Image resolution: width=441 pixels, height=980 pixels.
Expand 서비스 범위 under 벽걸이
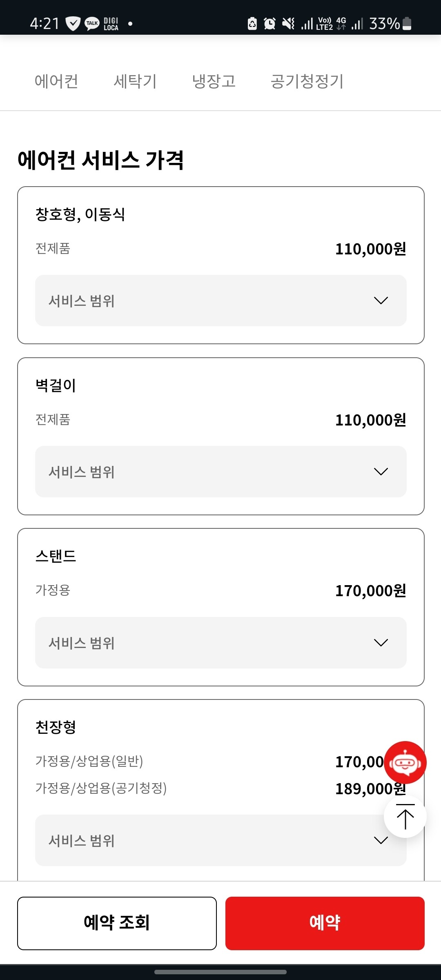click(x=220, y=472)
